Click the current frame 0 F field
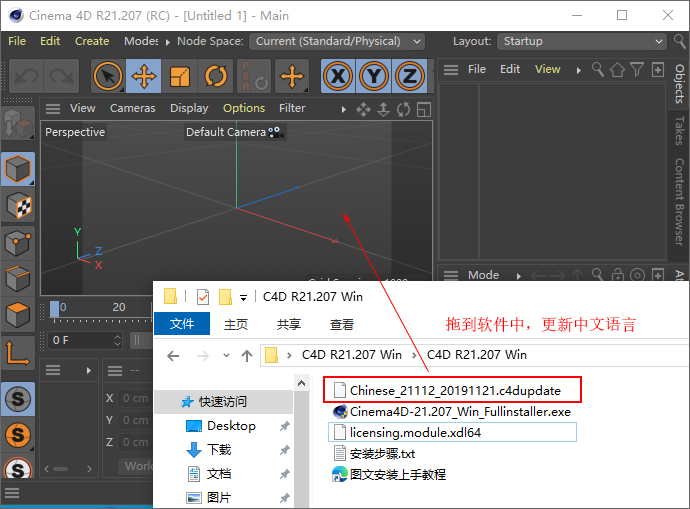This screenshot has height=509, width=690. [x=85, y=340]
